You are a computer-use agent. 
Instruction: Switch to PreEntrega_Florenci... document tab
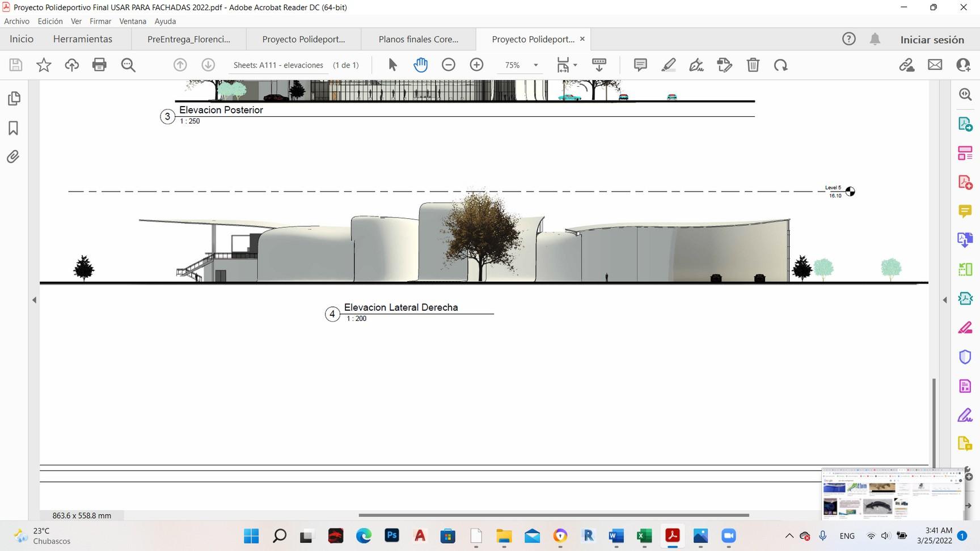(189, 39)
